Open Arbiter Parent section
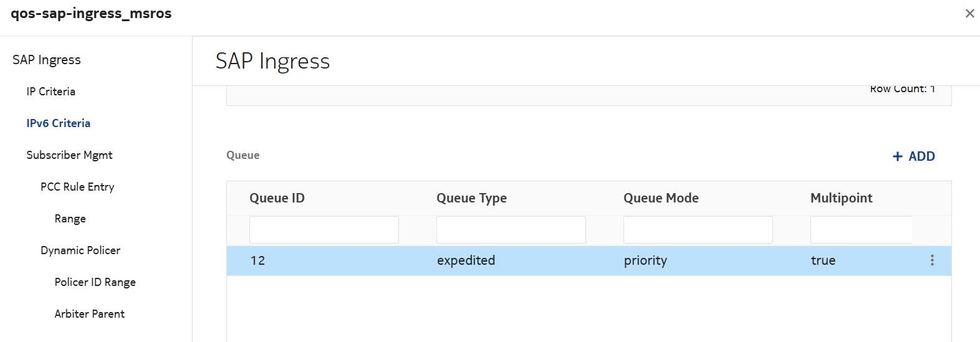 tap(89, 314)
